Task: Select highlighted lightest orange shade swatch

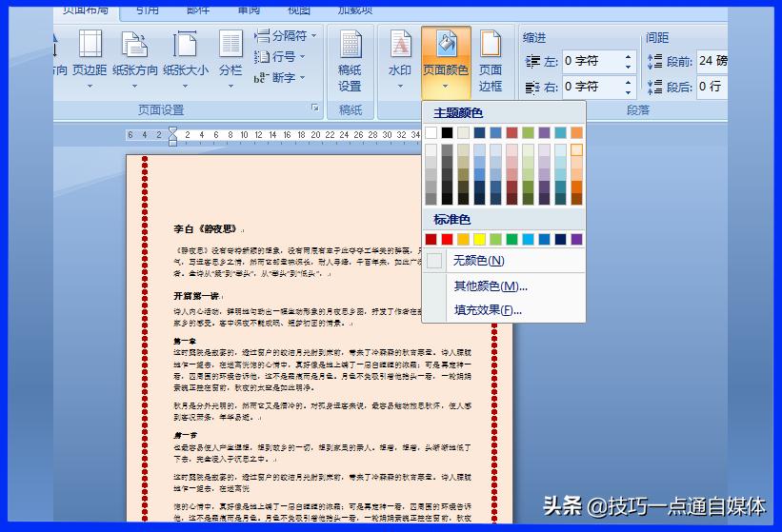Action: (x=576, y=150)
